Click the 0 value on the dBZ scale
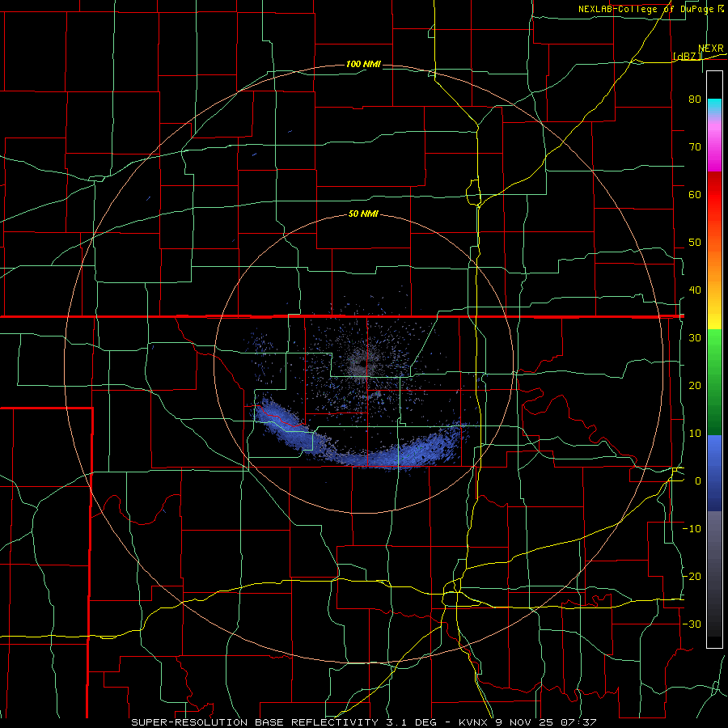This screenshot has height=728, width=728. pyautogui.click(x=698, y=481)
